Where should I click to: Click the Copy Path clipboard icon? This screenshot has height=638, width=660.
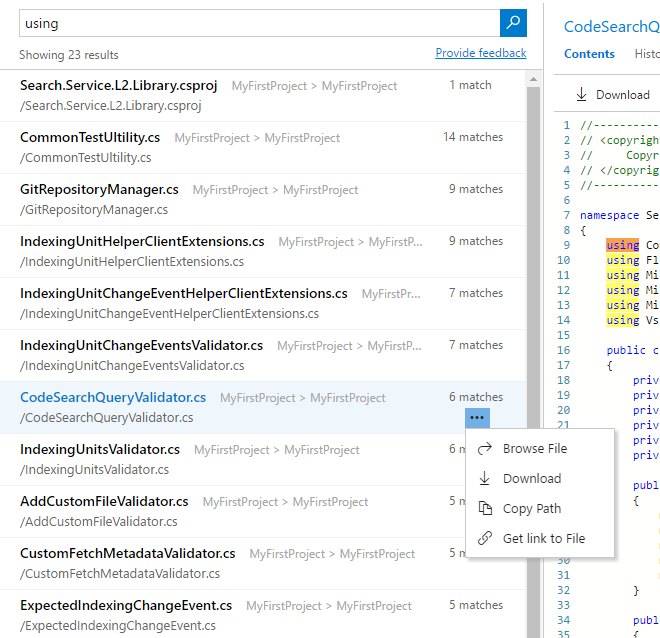(x=485, y=508)
